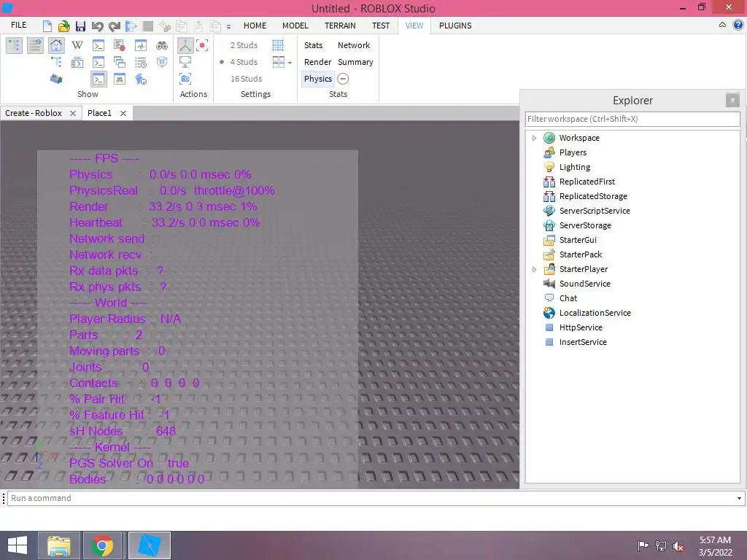Screen dimensions: 747x560
Task: Select Lighting in the Explorer
Action: tap(575, 167)
